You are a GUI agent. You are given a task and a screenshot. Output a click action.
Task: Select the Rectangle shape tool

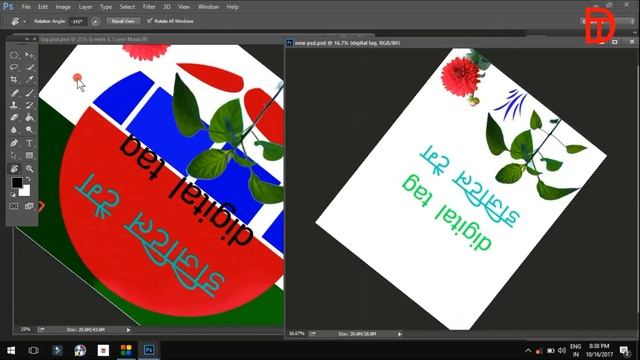click(29, 156)
